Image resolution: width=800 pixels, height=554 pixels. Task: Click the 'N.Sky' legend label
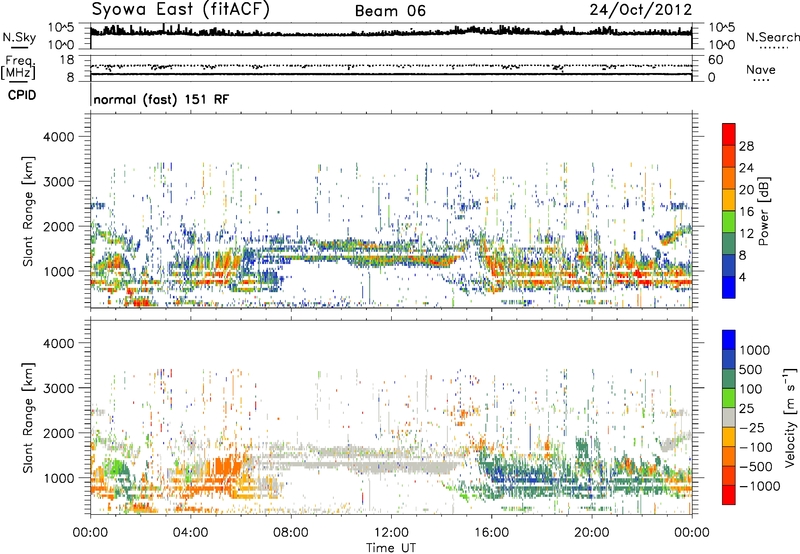[19, 37]
